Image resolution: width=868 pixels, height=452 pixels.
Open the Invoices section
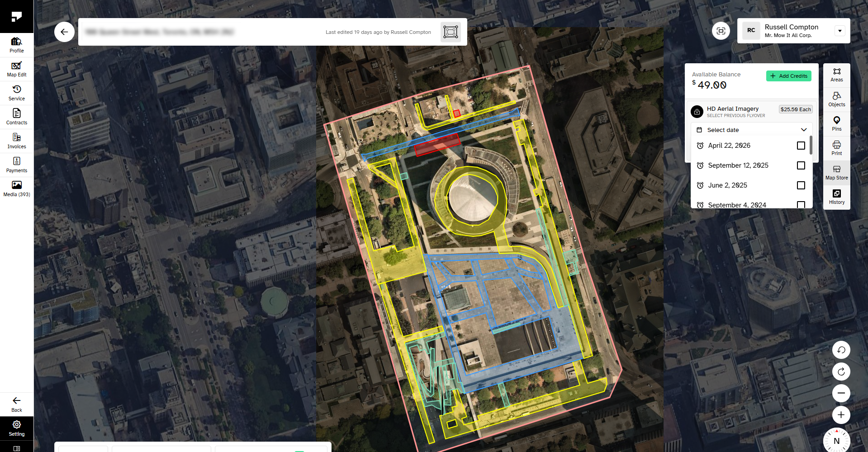(x=17, y=141)
